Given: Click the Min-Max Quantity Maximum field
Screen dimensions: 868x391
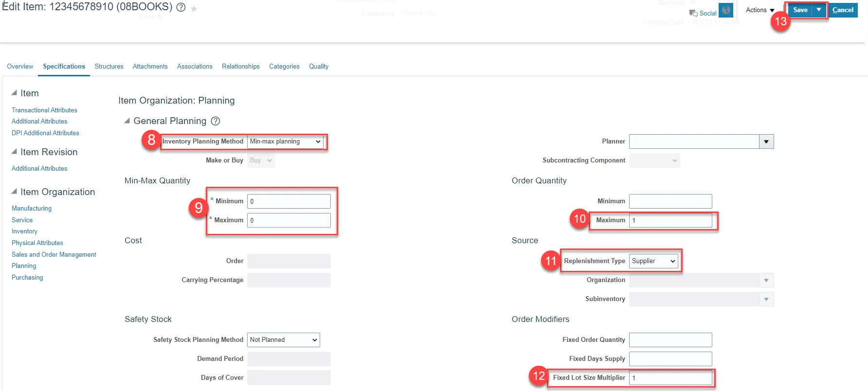Looking at the screenshot, I should tap(289, 220).
